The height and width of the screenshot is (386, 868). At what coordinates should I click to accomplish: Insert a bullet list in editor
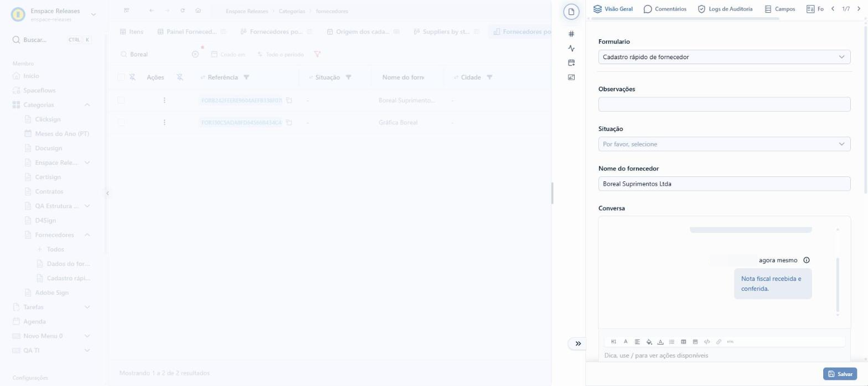point(671,342)
